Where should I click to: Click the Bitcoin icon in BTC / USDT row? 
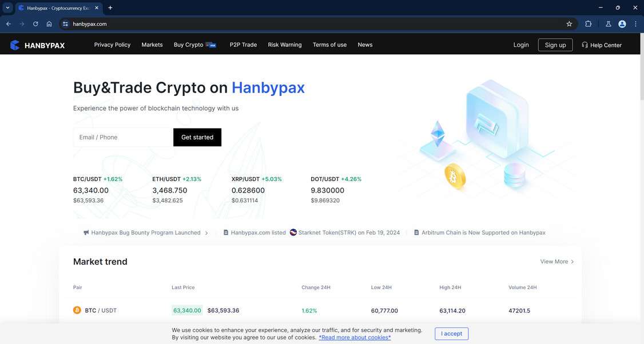77,310
